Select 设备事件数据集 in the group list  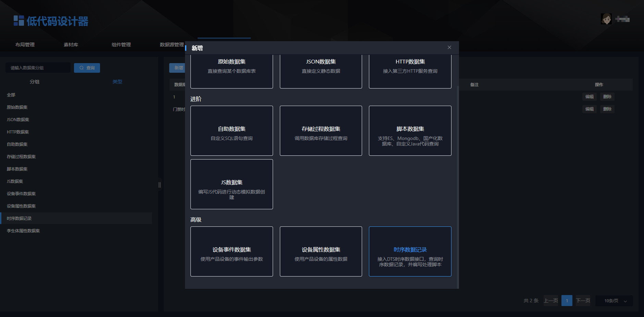76,193
